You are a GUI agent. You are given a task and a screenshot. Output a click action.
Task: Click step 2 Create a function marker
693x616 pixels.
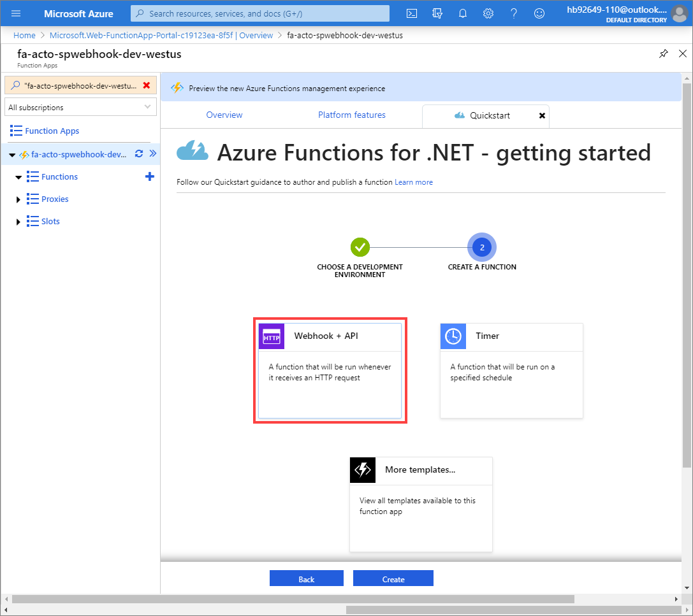point(482,247)
